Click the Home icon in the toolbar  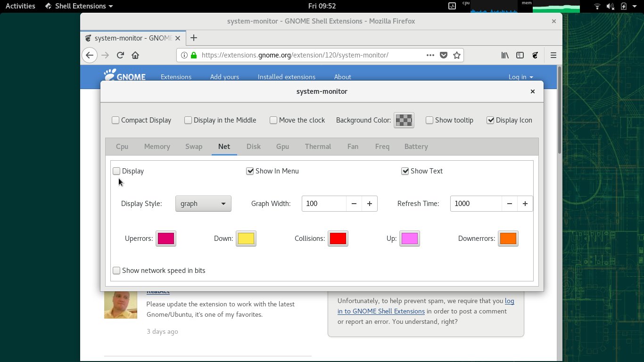[135, 55]
